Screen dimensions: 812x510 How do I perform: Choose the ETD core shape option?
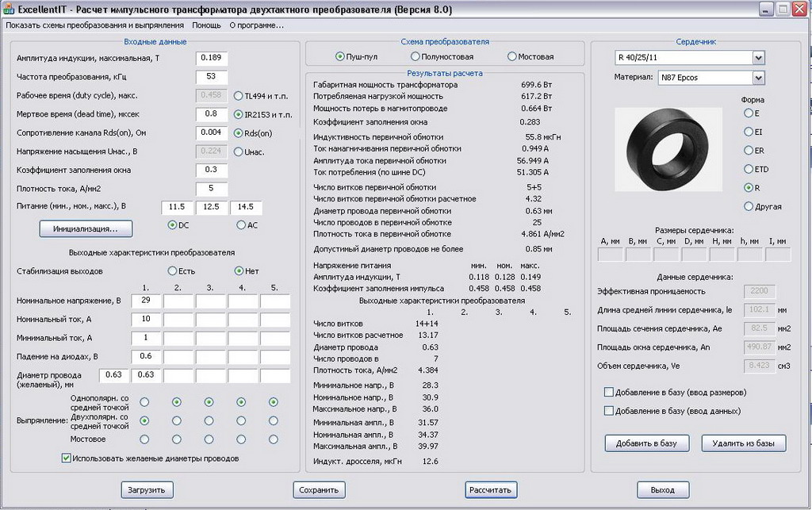point(748,169)
